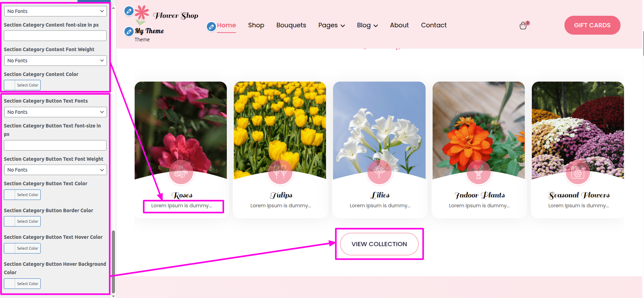Screen dimensions: 644x298
Task: Expand the Blog menu
Action: [x=367, y=25]
